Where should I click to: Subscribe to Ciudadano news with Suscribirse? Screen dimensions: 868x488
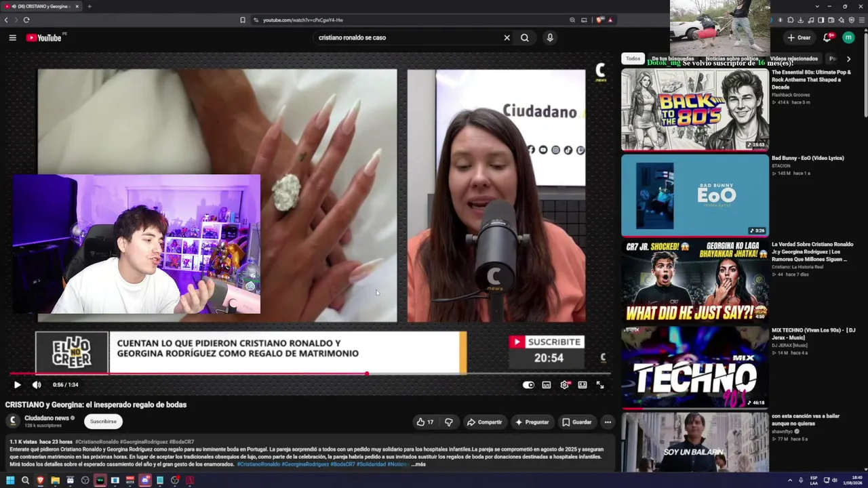click(103, 422)
